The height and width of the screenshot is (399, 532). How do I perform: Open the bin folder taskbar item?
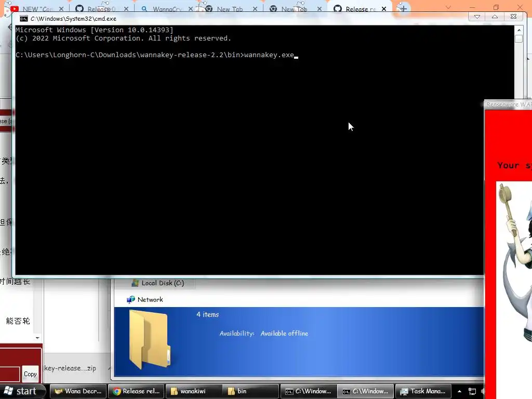click(x=251, y=391)
